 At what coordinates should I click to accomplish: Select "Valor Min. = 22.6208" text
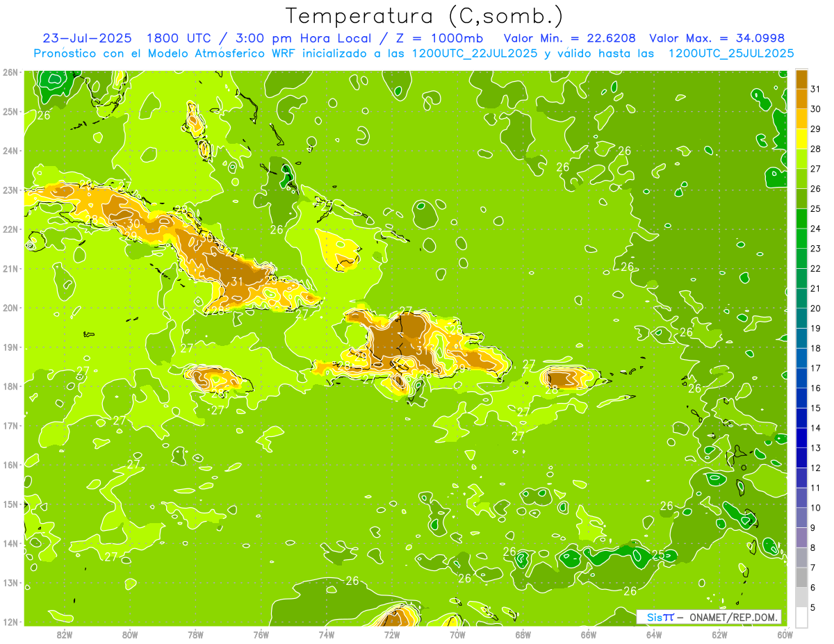pyautogui.click(x=569, y=38)
